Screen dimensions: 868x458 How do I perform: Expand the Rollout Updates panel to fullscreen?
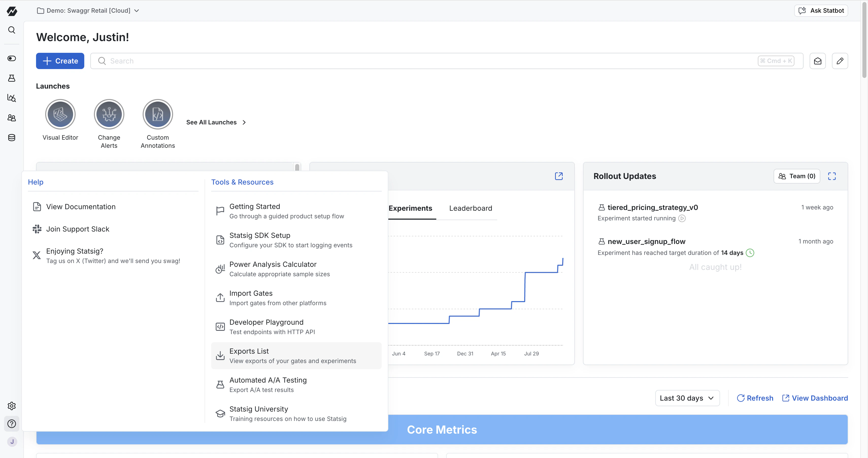pyautogui.click(x=832, y=176)
